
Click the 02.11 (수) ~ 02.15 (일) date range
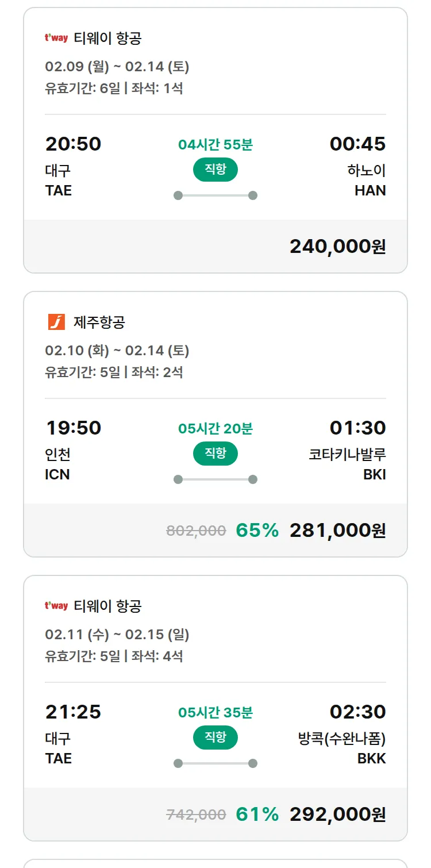[117, 635]
